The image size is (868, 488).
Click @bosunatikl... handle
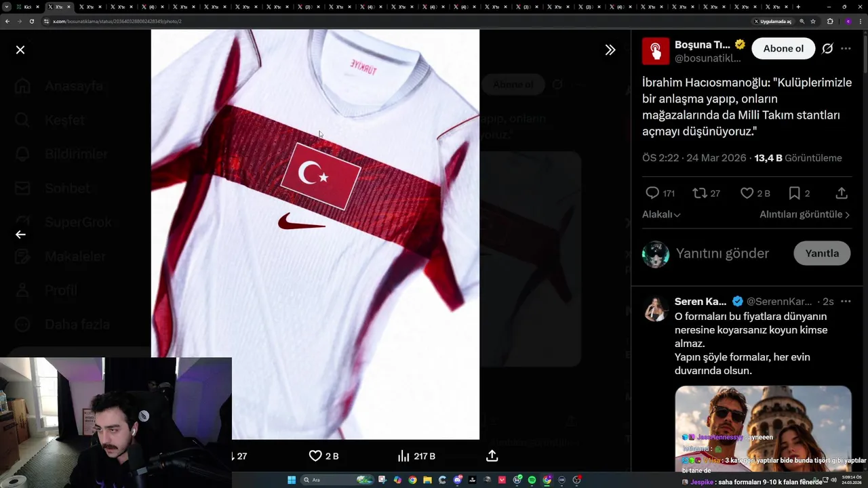pos(707,59)
